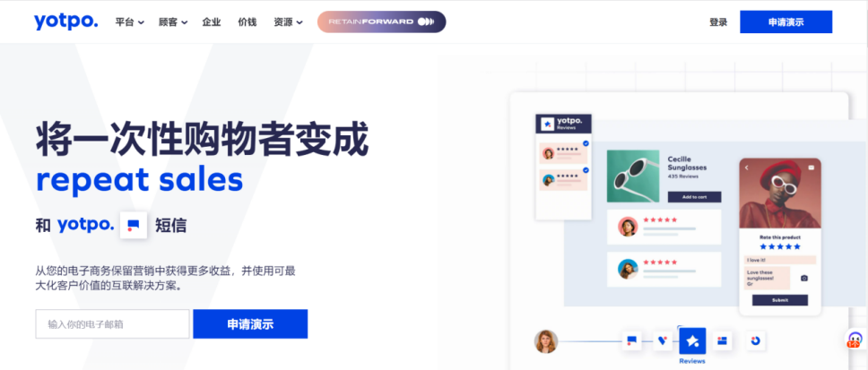Expand the 资源 dropdown menu
868x370 pixels.
click(288, 22)
